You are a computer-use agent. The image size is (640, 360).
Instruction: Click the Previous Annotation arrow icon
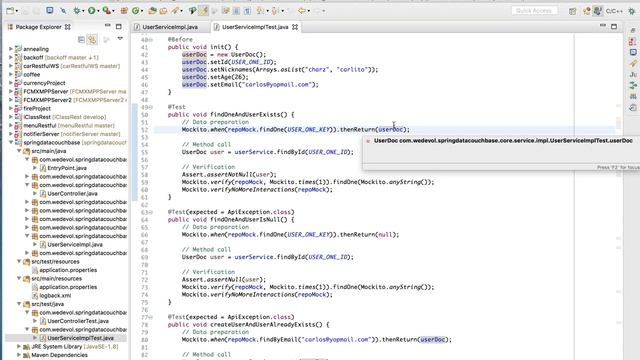coord(274,11)
